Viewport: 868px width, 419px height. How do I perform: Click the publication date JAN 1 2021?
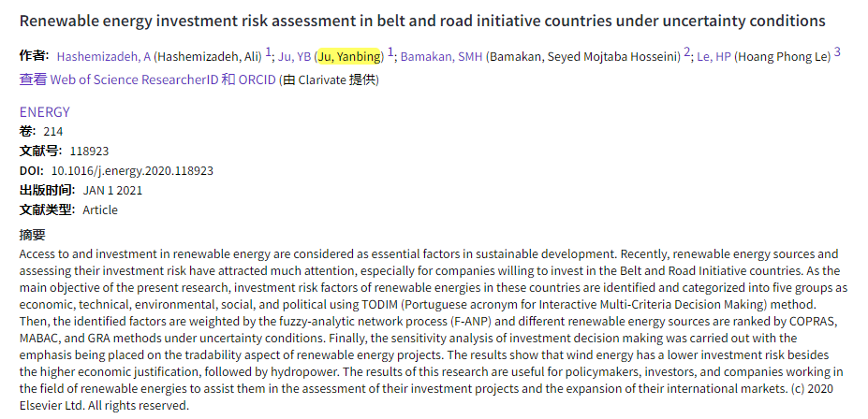112,190
